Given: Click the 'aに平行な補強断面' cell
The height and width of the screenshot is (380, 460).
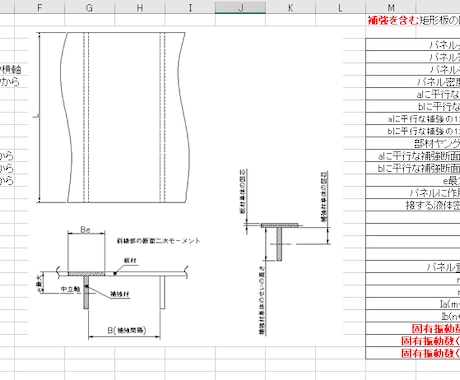Looking at the screenshot, I should 413,156.
